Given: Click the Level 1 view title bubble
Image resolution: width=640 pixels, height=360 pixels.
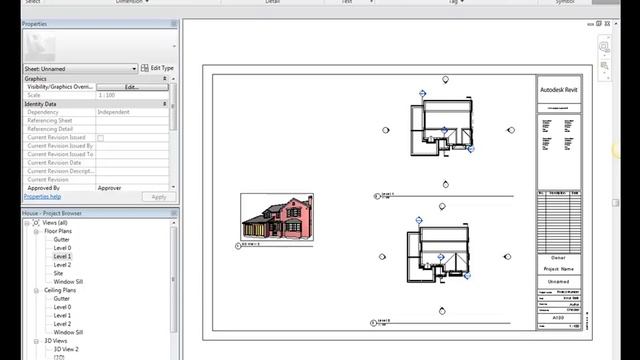Looking at the screenshot, I should (377, 196).
